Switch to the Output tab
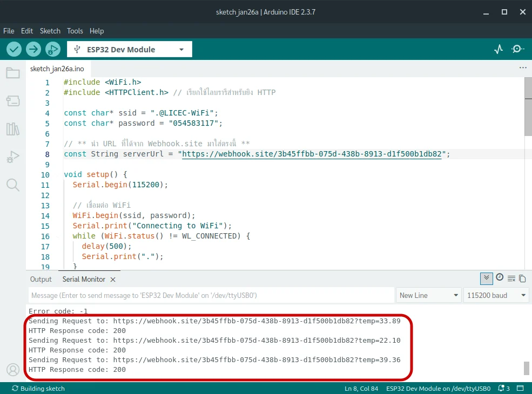This screenshot has height=394, width=532. point(41,279)
